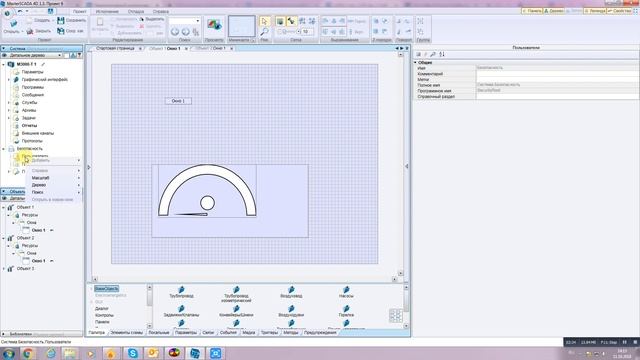Viewport: 640px width, 360px height.
Task: Collapse the Объект 1 tree node
Action: pos(4,207)
